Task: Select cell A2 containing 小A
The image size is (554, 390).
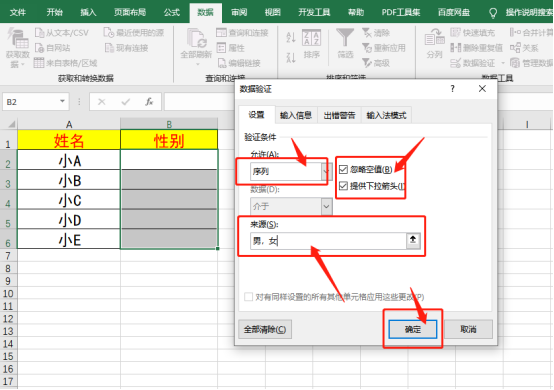Action: (x=69, y=160)
